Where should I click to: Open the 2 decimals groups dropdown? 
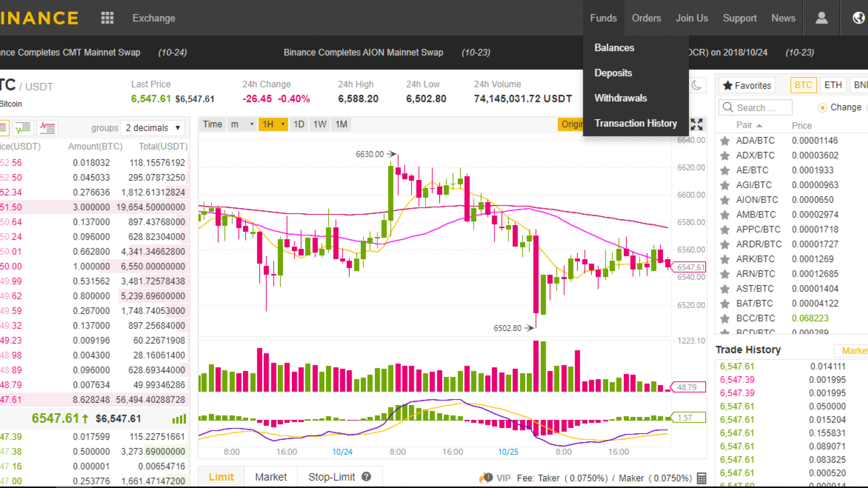(x=152, y=128)
